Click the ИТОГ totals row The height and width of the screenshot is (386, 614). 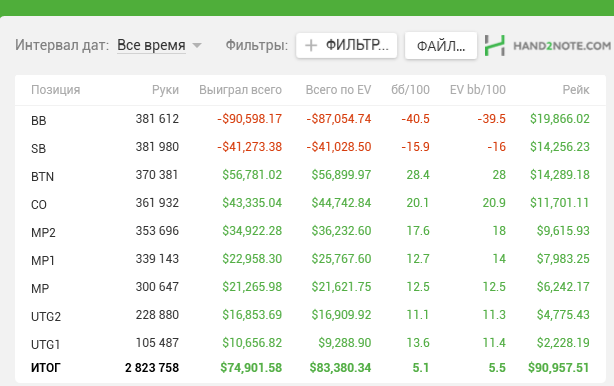(x=310, y=368)
